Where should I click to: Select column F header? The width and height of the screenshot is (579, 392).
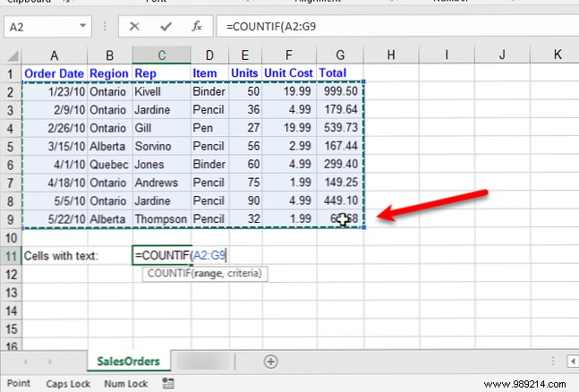coord(289,55)
